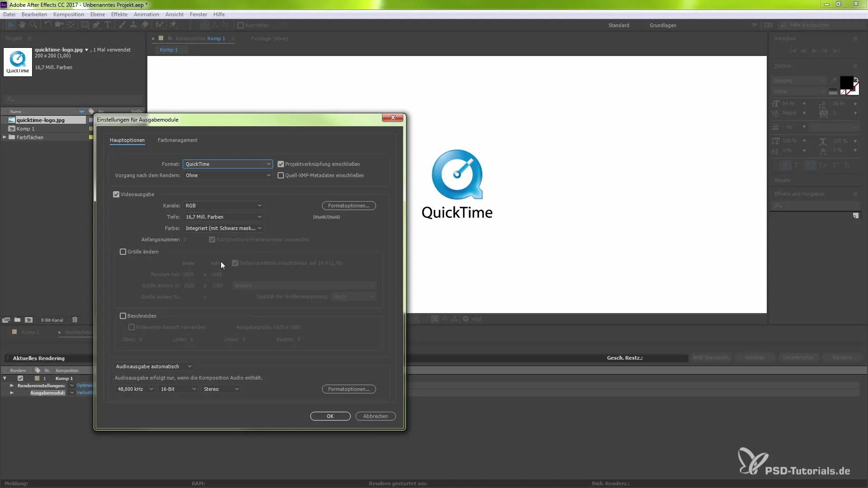Click the Rendern button in render queue

842,357
